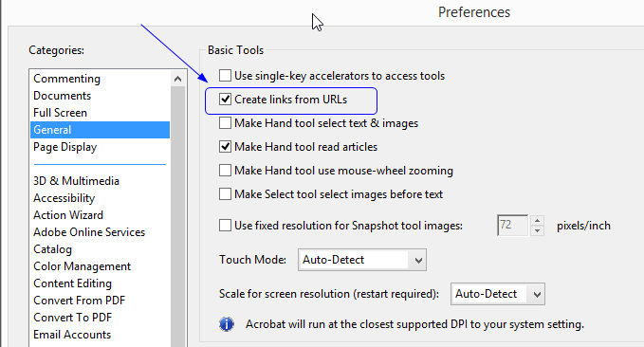644x347 pixels.
Task: Decrease Snapshot resolution with down stepper arrow
Action: (537, 230)
